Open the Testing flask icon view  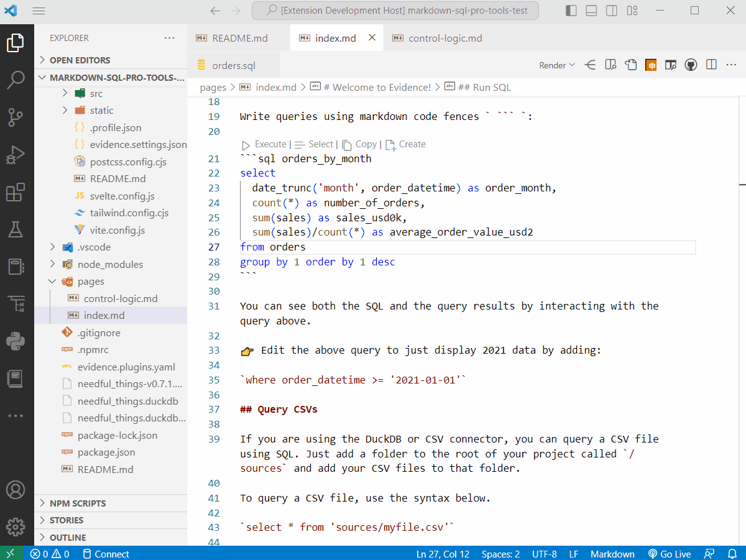tap(16, 229)
